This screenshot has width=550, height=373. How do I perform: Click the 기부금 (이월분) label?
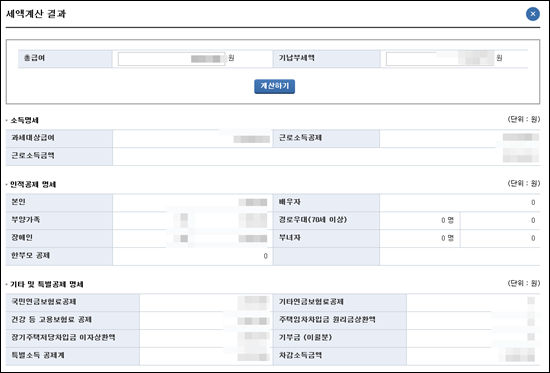point(305,338)
